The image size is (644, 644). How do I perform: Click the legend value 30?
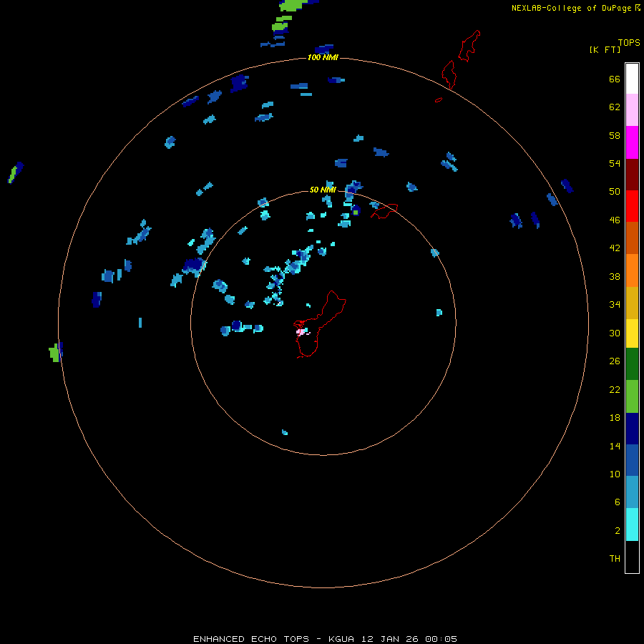[615, 333]
